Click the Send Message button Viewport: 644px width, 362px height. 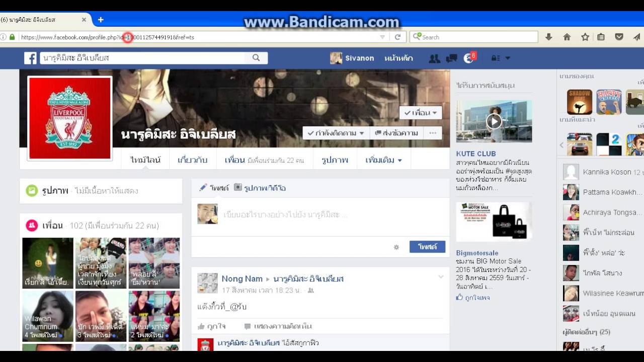(x=396, y=133)
